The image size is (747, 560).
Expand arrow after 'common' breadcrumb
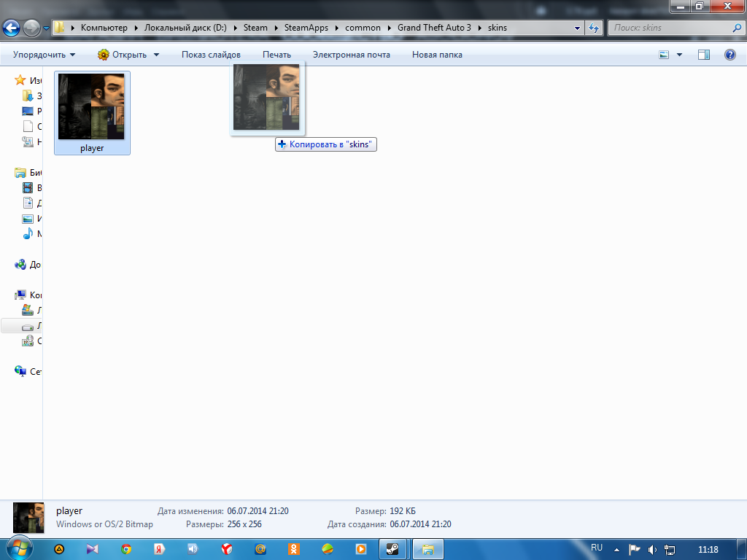click(390, 28)
